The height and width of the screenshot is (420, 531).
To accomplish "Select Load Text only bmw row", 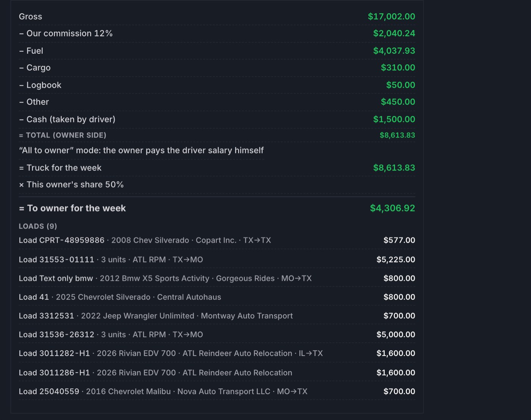I will tap(217, 278).
